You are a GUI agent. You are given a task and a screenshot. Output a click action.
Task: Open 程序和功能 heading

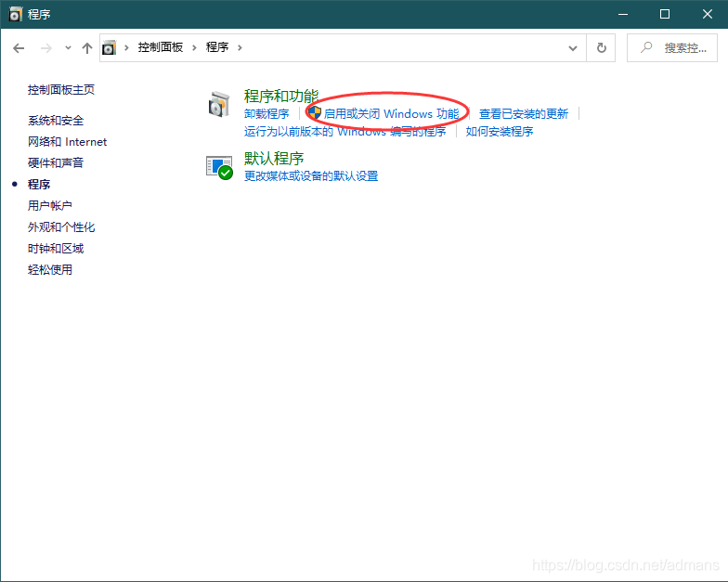coord(280,97)
